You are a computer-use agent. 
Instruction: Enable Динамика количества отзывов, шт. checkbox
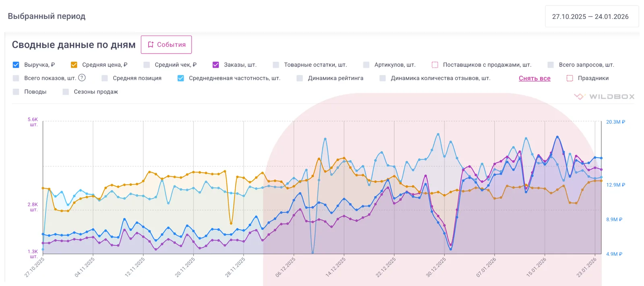(383, 78)
